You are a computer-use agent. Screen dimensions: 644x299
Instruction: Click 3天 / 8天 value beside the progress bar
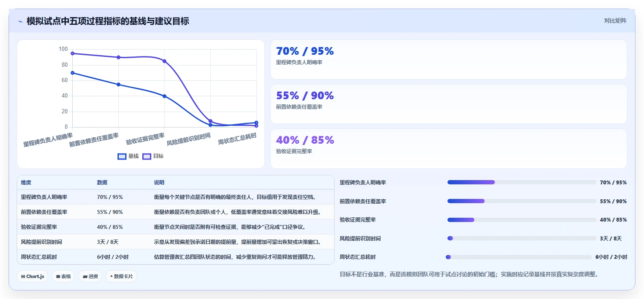pyautogui.click(x=611, y=239)
